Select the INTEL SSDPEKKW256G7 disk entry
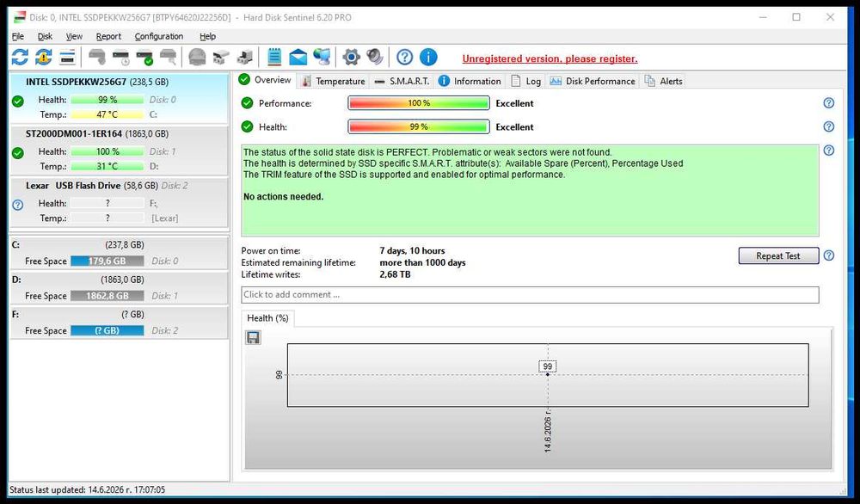 [x=119, y=98]
